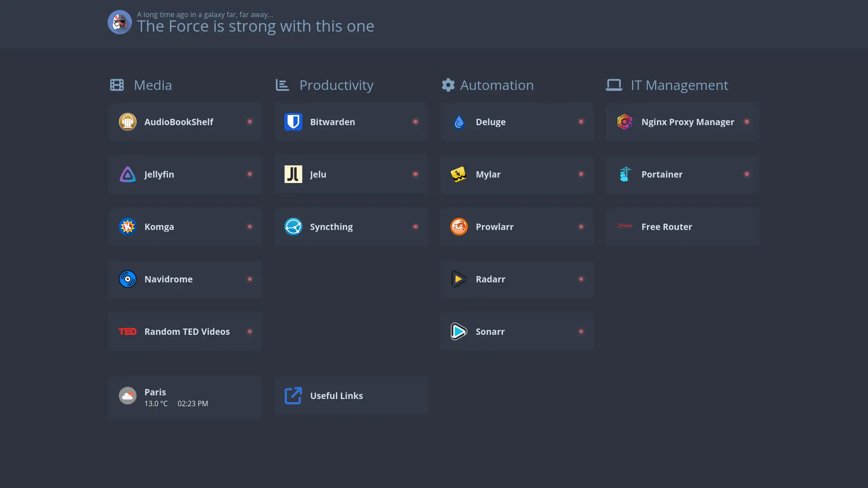The width and height of the screenshot is (868, 488).
Task: Click the red TED logo icon
Action: [127, 331]
